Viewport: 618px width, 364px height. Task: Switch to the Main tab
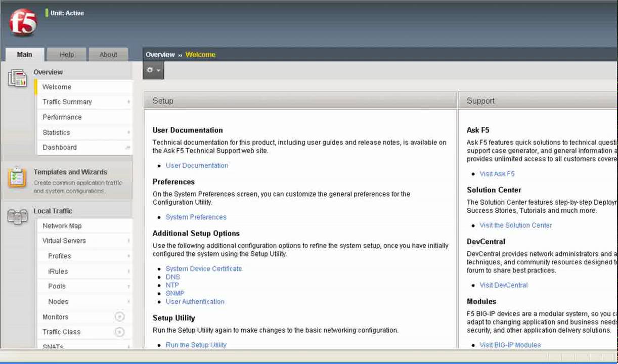24,55
